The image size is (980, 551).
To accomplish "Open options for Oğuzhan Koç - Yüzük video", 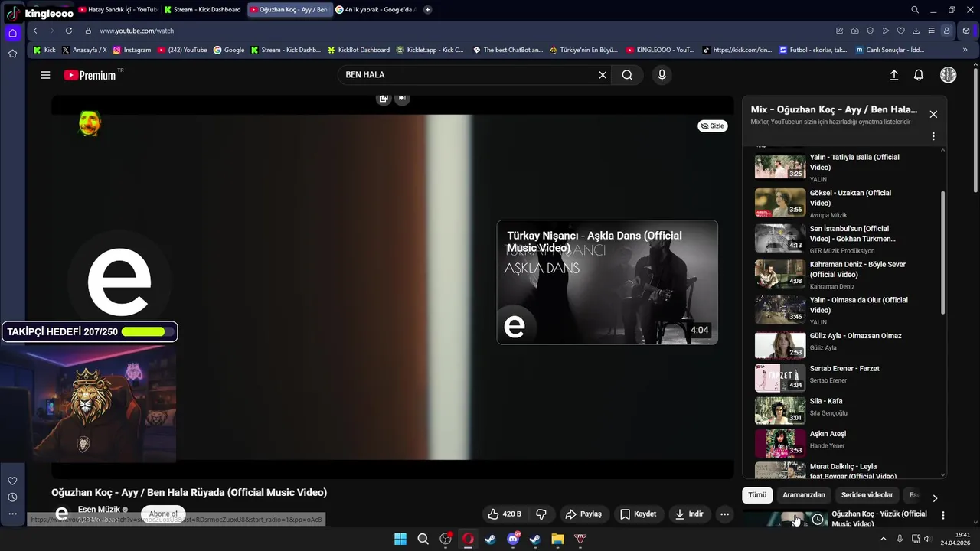I will pyautogui.click(x=943, y=515).
